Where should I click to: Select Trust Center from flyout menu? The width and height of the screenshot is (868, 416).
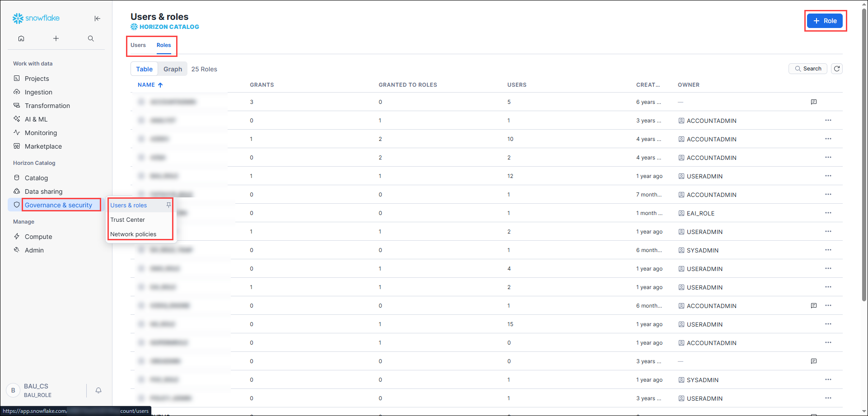coord(128,220)
